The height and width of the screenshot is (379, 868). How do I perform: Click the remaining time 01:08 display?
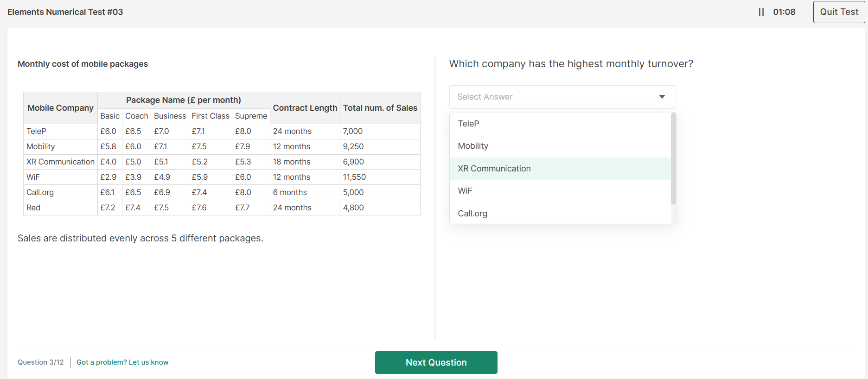(x=784, y=12)
